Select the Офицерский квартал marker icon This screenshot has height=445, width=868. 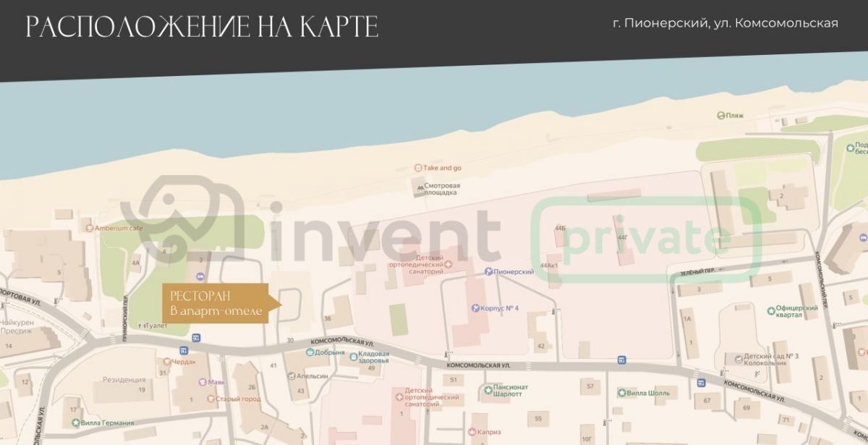[771, 308]
